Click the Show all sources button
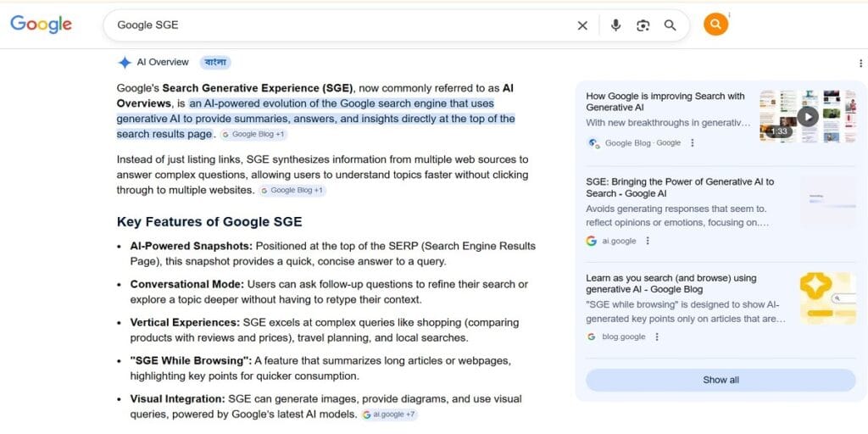Image resolution: width=868 pixels, height=434 pixels. point(721,380)
